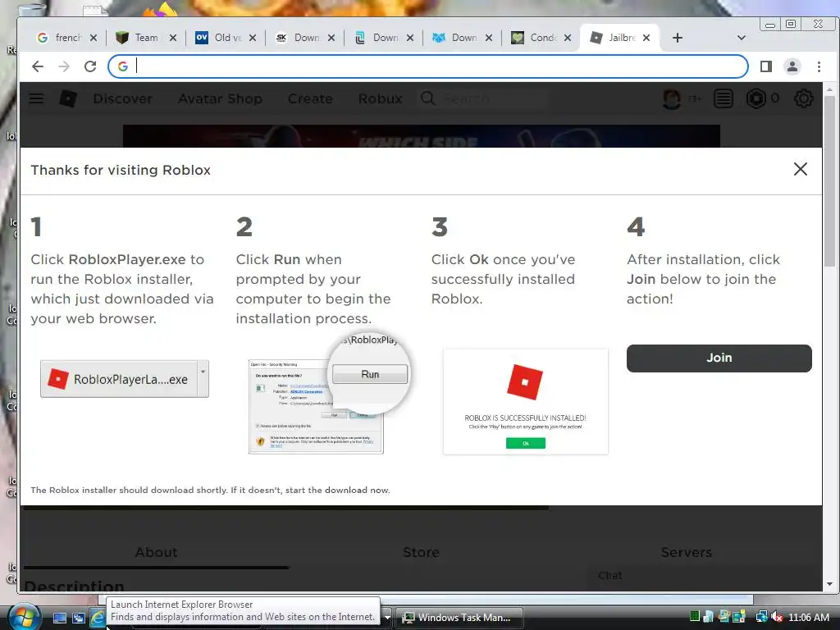Viewport: 840px width, 630px height.
Task: Click the volume muted tray icon
Action: 777,617
